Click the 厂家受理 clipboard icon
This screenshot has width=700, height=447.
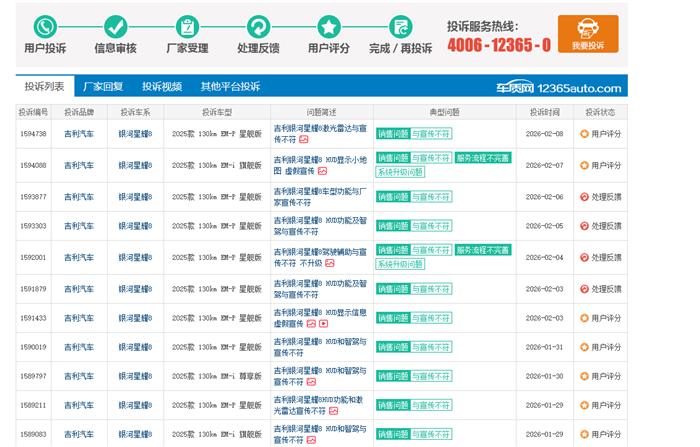(x=187, y=27)
